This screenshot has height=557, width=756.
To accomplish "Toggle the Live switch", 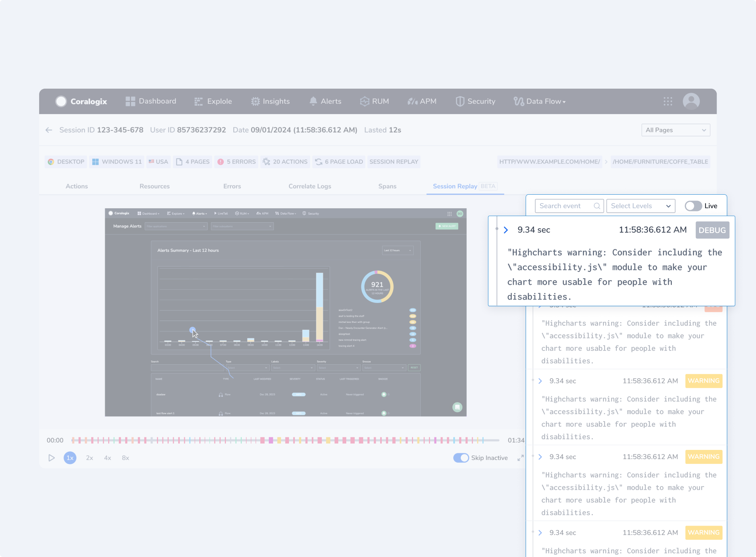I will pyautogui.click(x=693, y=206).
